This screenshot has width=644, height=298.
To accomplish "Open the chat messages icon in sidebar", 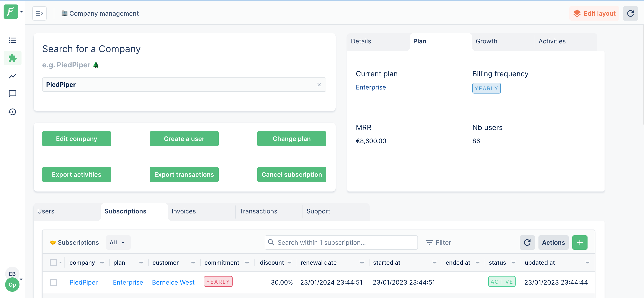I will pyautogui.click(x=12, y=94).
